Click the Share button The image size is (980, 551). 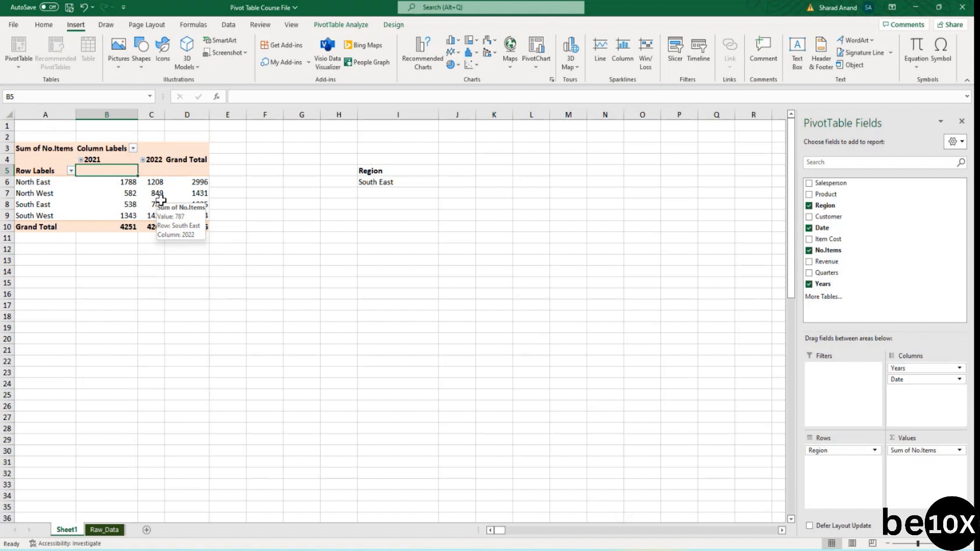(x=950, y=24)
